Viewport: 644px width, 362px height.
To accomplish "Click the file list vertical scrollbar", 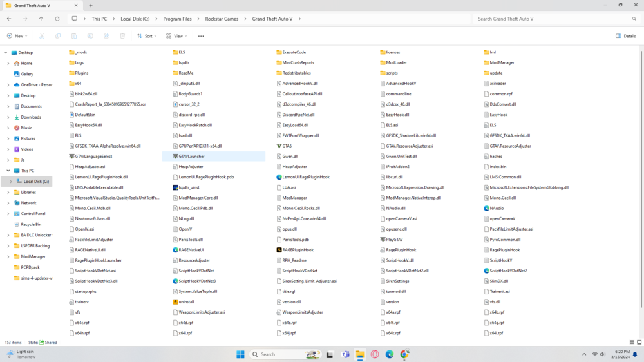I will [641, 178].
